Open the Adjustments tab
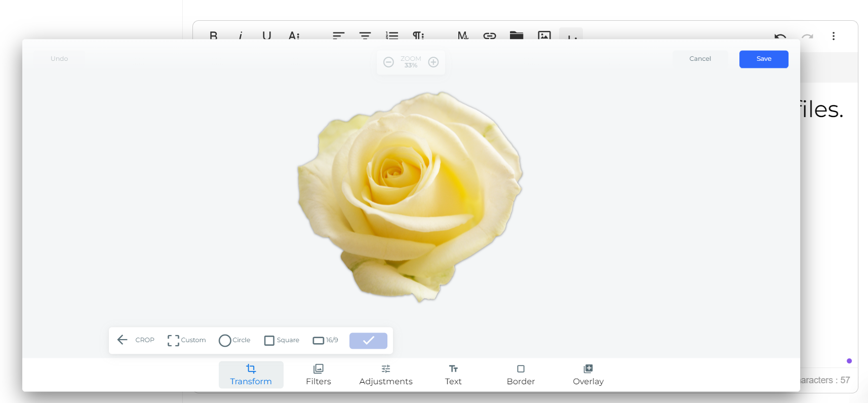This screenshot has width=868, height=403. 385,375
